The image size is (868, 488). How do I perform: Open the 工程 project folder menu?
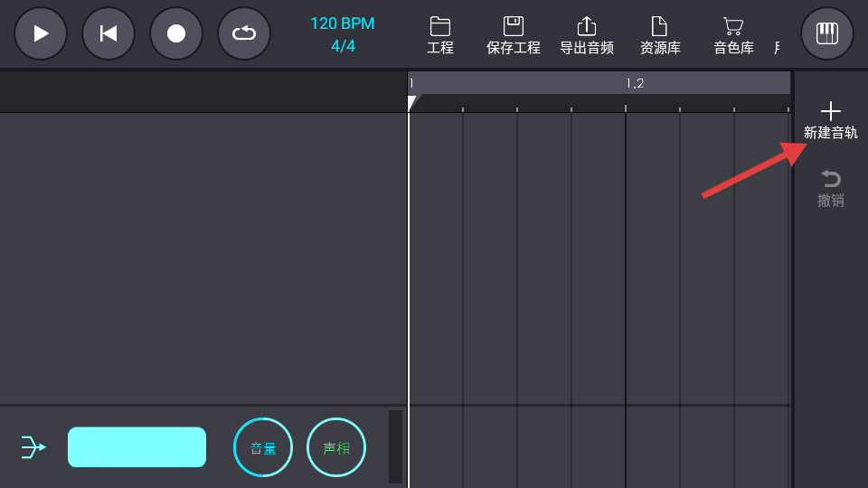pos(440,36)
